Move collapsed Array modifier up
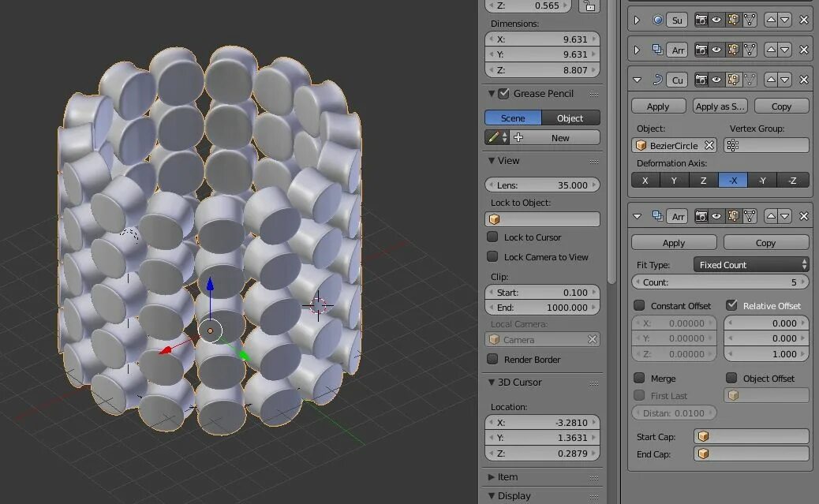The width and height of the screenshot is (819, 504). 771,50
